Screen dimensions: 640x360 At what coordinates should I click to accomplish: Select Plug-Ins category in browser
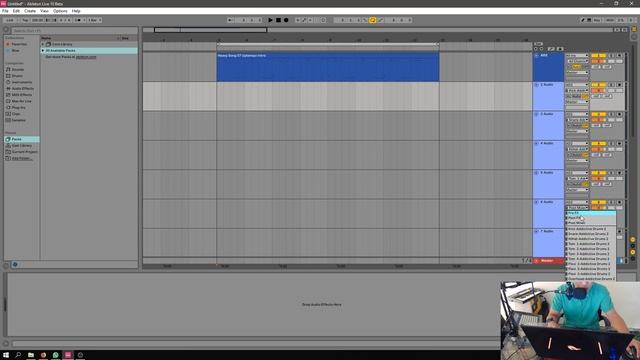(18, 107)
